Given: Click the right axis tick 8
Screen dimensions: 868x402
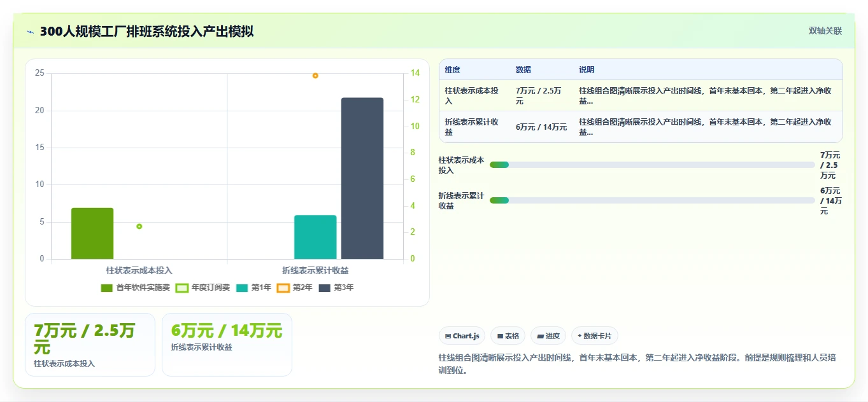Looking at the screenshot, I should tap(413, 153).
